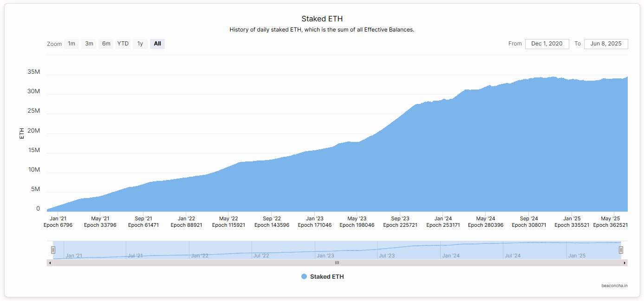Viewport: 644px width, 301px height.
Task: Switch to the 1m zoom view
Action: (72, 43)
